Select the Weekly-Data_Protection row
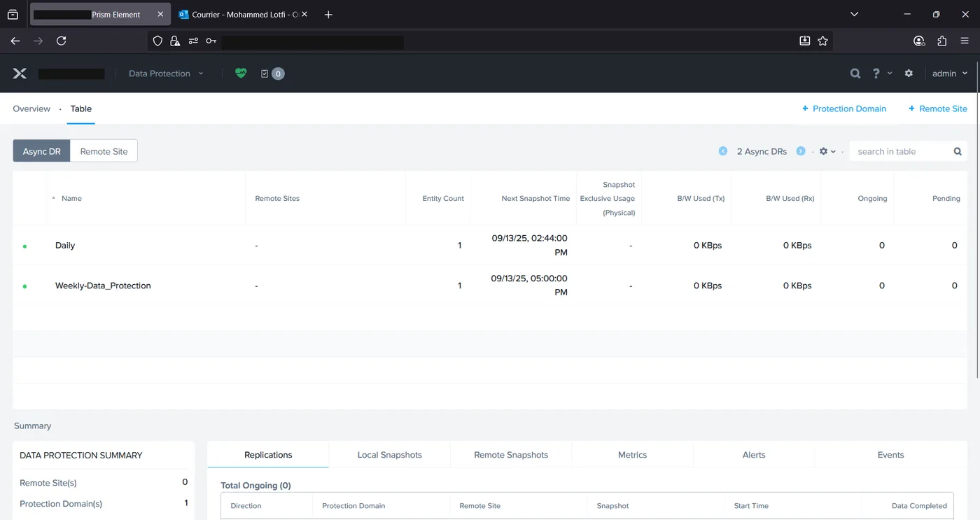 (x=490, y=286)
